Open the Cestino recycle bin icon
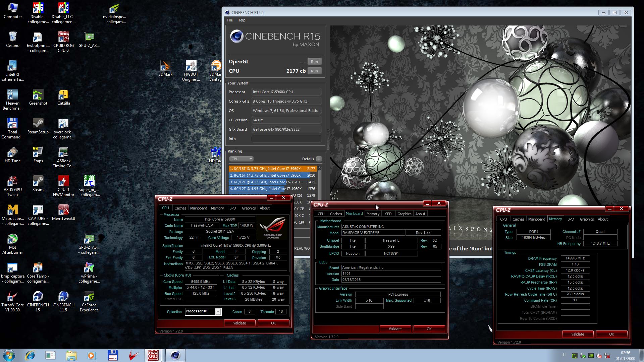 12,40
